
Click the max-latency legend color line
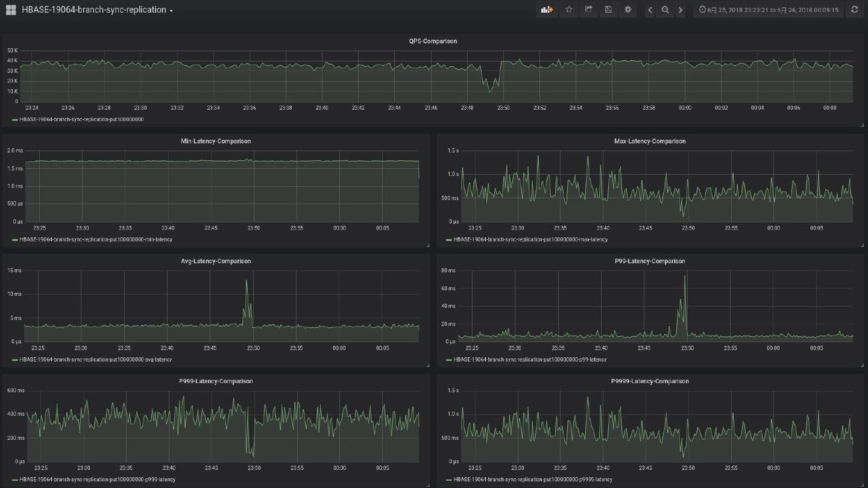pos(449,240)
